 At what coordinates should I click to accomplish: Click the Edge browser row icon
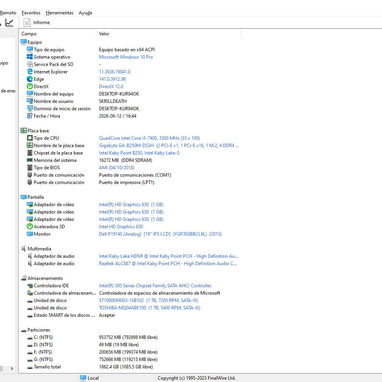(x=30, y=79)
